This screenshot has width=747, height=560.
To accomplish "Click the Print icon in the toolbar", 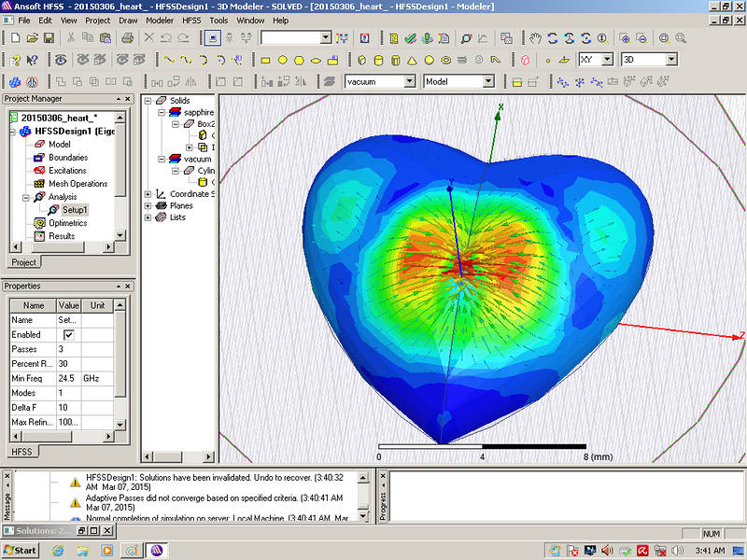I will 127,38.
